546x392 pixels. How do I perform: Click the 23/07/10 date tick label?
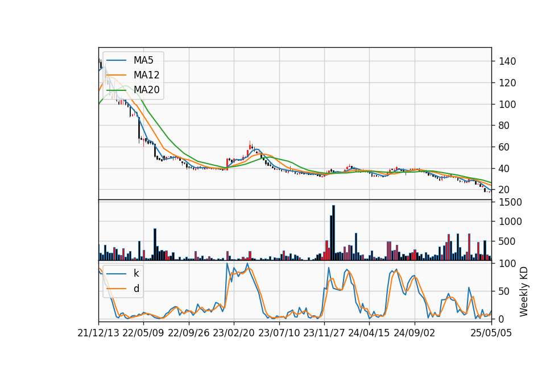(279, 333)
